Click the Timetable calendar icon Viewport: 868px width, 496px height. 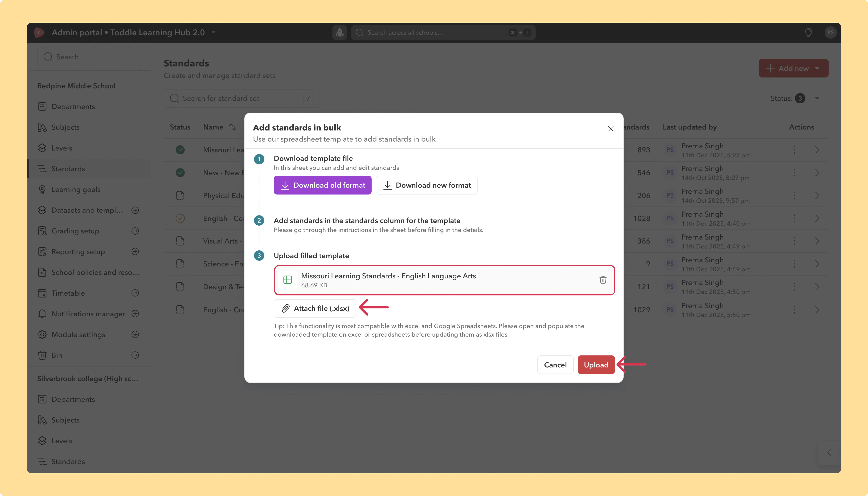tap(42, 293)
